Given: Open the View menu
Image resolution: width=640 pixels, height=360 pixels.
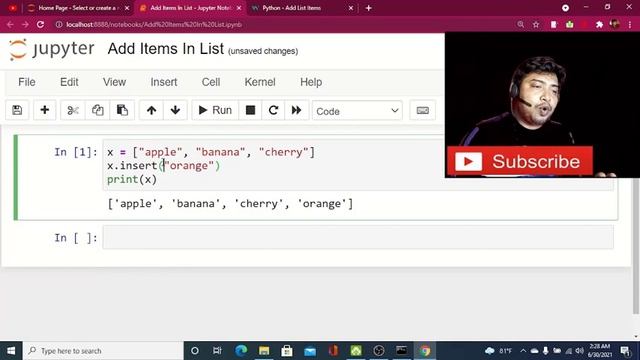Looking at the screenshot, I should pyautogui.click(x=114, y=82).
